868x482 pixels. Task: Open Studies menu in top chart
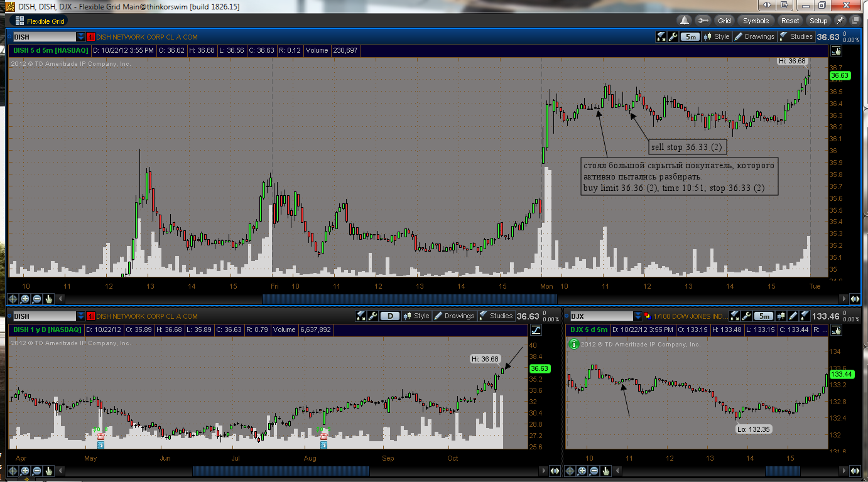pos(796,36)
